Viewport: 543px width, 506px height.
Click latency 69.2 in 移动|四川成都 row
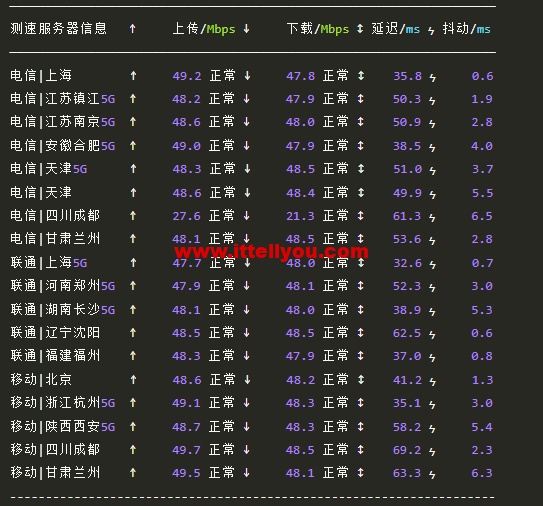pos(407,450)
